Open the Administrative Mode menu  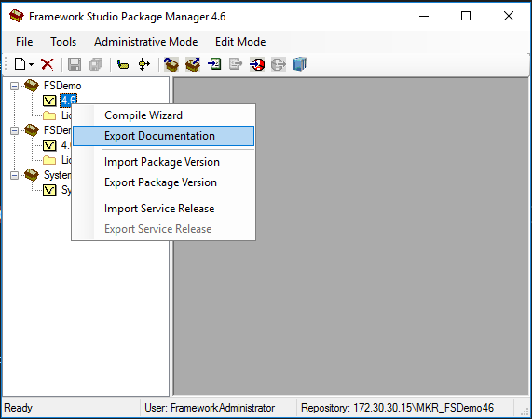[x=146, y=42]
